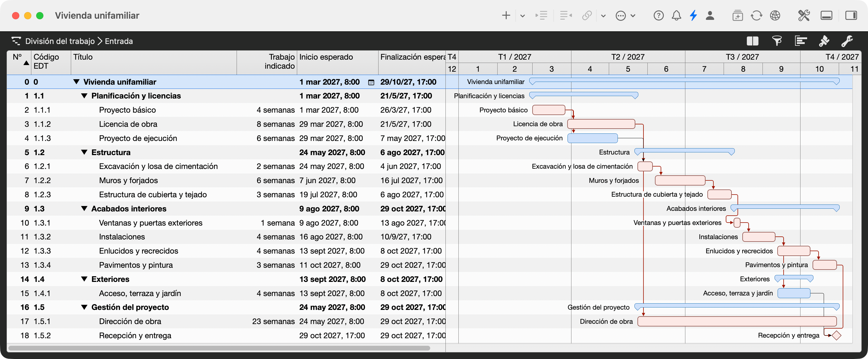Screen dimensions: 868x359
Task: Click the T2 / 2027 timeline header
Action: coord(628,57)
